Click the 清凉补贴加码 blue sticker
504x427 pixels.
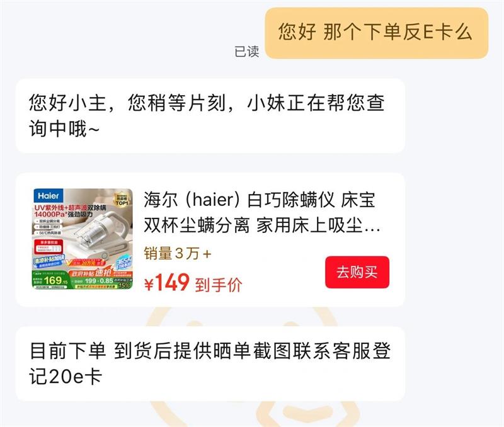coord(50,260)
